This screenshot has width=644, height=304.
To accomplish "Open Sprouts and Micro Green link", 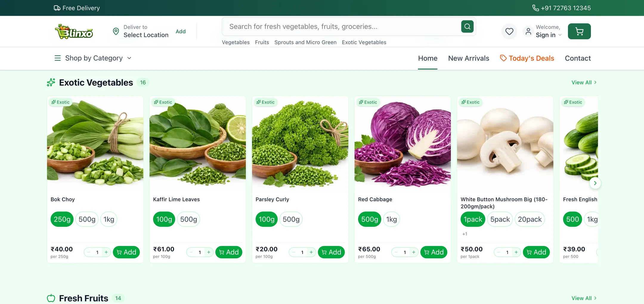I will (305, 42).
